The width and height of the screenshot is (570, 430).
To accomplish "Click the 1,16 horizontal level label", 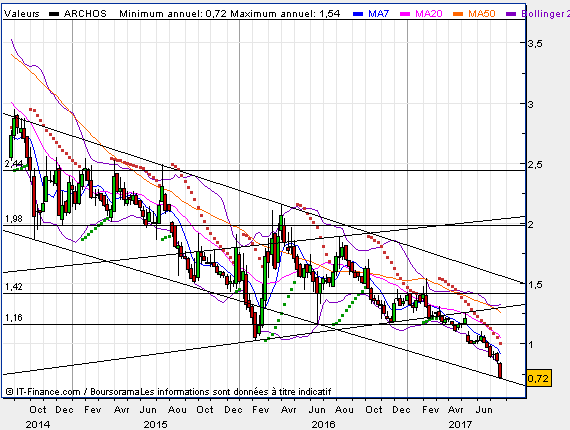I will (14, 318).
